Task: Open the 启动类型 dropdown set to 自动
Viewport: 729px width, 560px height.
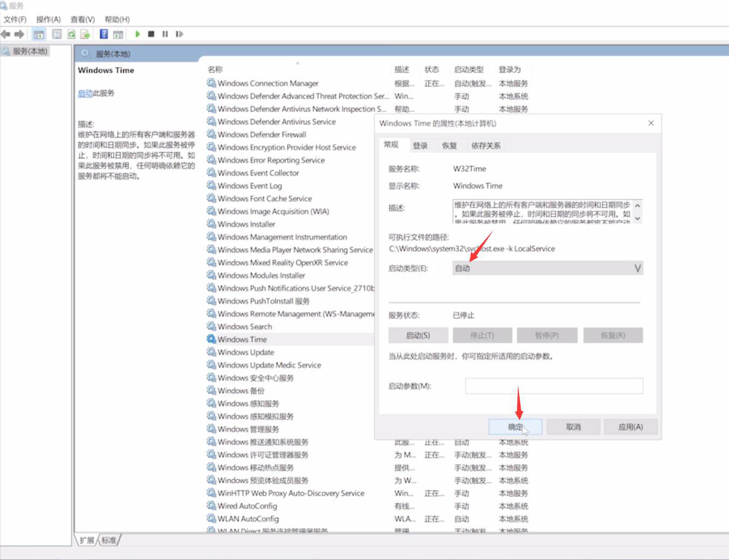Action: point(548,268)
